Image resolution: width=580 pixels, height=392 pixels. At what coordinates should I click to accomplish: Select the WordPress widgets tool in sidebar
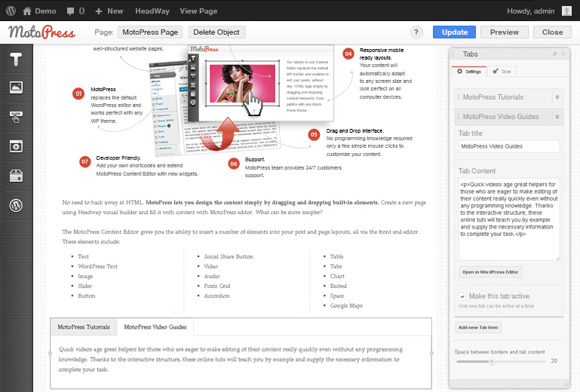coord(16,205)
